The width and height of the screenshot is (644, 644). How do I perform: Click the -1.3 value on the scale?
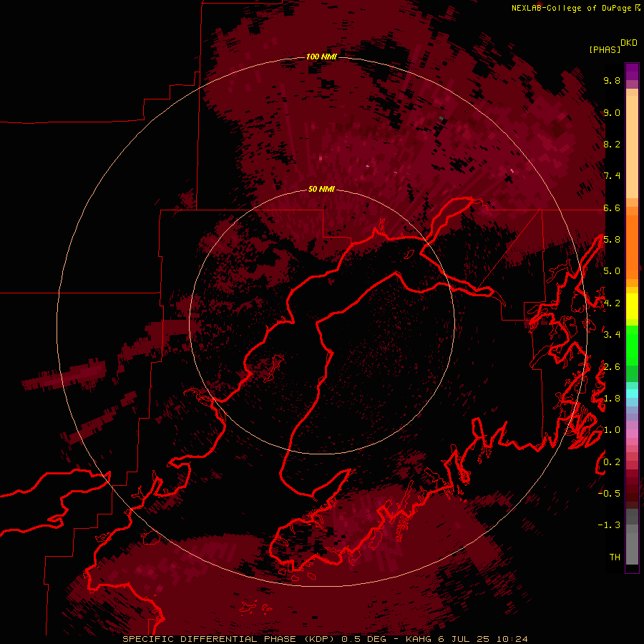pyautogui.click(x=609, y=525)
